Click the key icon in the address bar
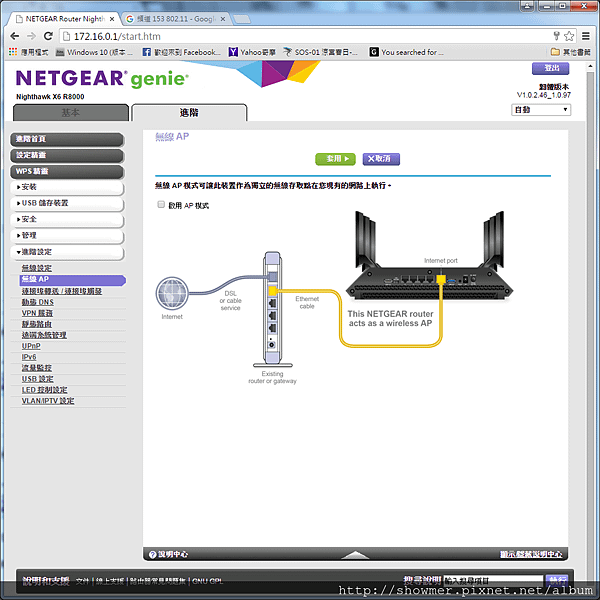This screenshot has height=600, width=600. coord(556,36)
